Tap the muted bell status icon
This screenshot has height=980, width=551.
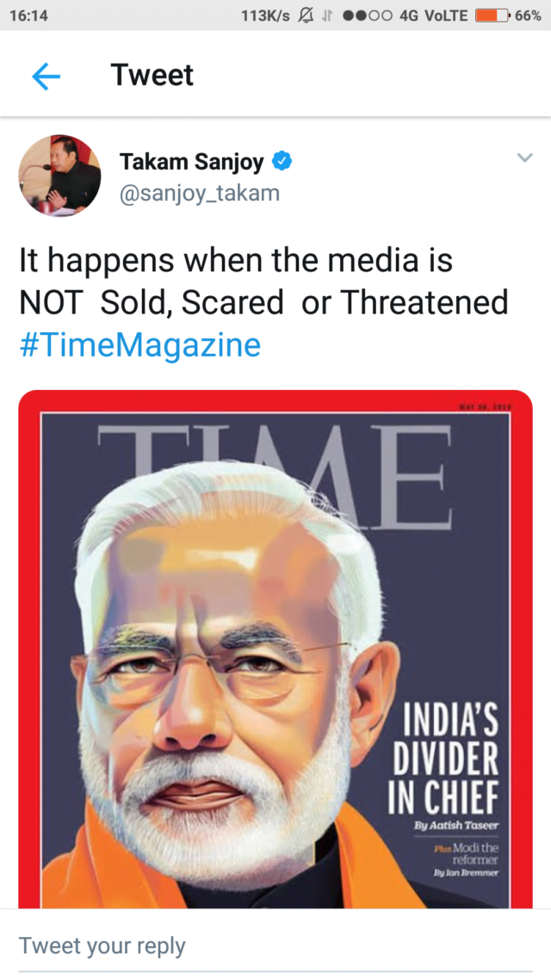306,16
